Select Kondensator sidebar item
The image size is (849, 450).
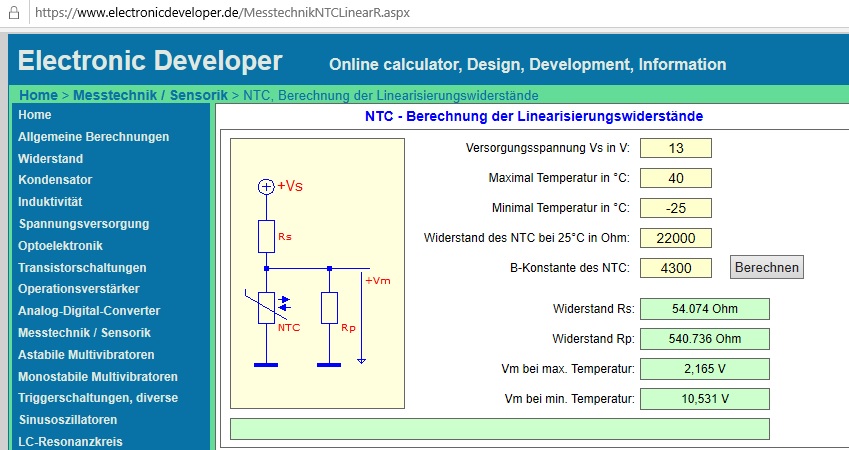[x=55, y=180]
